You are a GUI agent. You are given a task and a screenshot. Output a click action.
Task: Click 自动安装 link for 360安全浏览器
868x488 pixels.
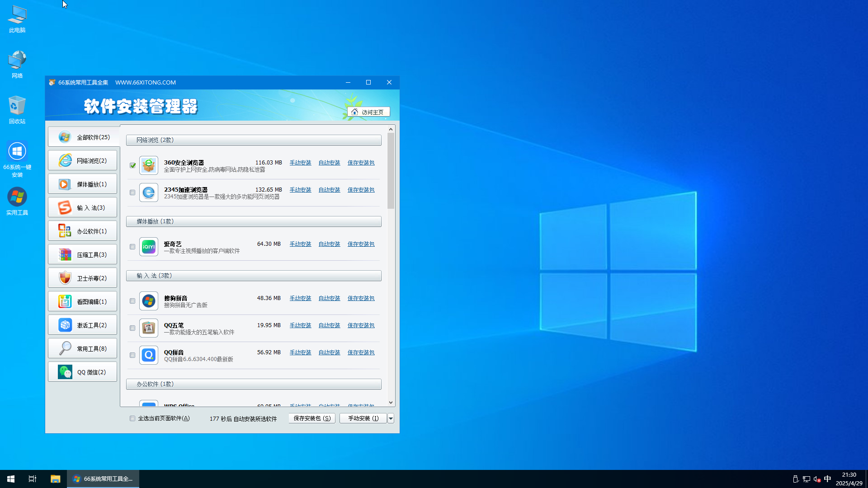[330, 163]
